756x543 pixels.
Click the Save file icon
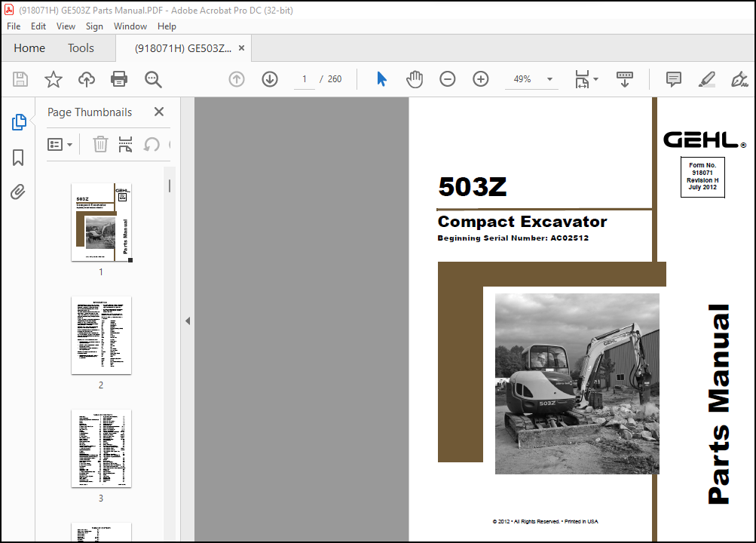(20, 79)
